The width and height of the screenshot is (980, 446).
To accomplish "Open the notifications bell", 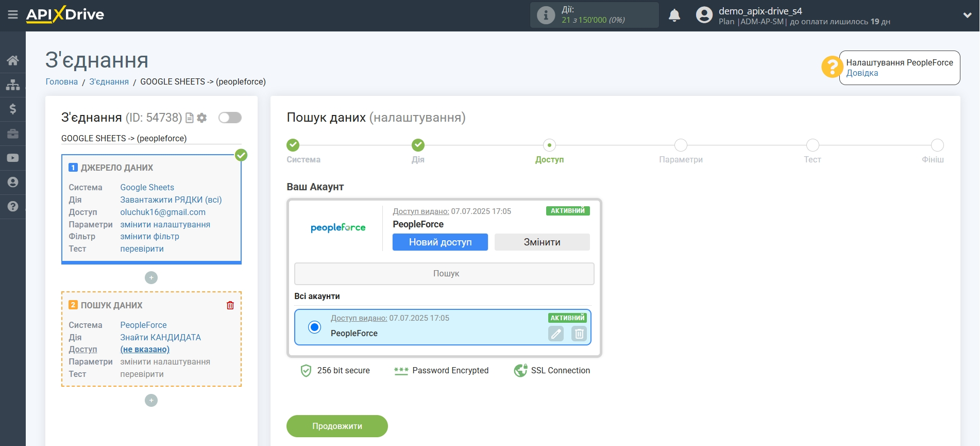I will pyautogui.click(x=674, y=15).
